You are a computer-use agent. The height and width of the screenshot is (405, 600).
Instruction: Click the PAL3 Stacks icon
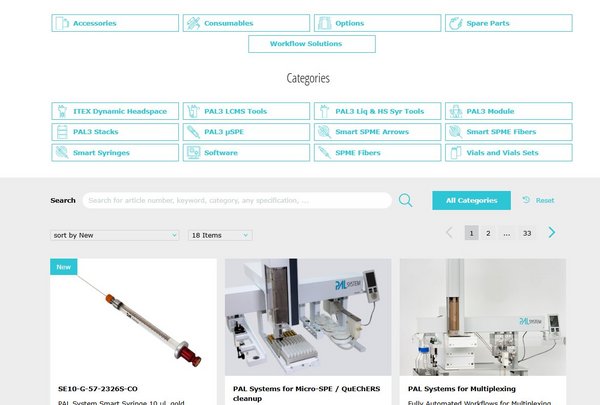[x=62, y=132]
